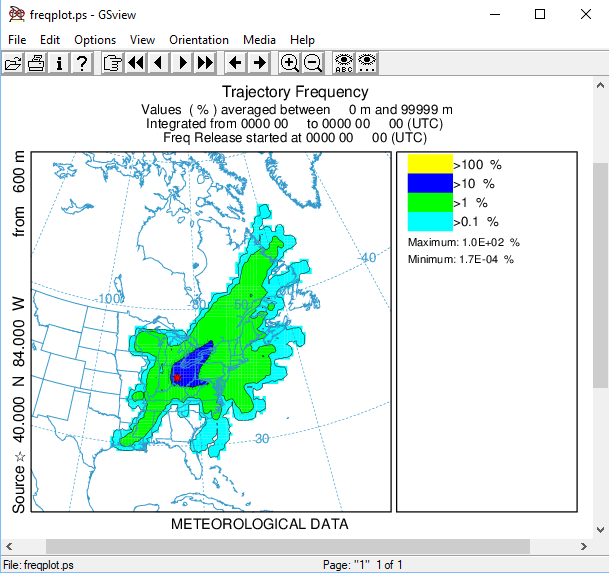The image size is (609, 573).
Task: Click the vertical scrollbar thumb
Action: coord(600,275)
